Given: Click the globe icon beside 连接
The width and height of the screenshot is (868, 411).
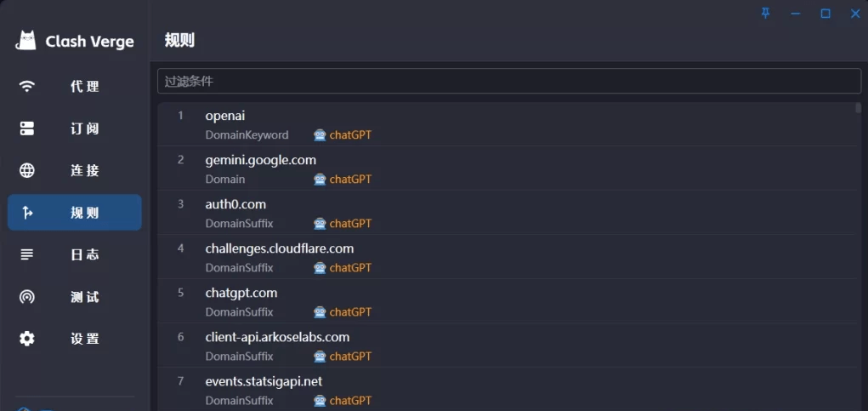Looking at the screenshot, I should point(26,170).
